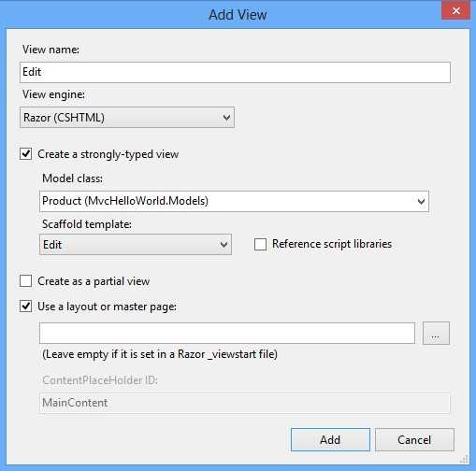This screenshot has width=476, height=471.
Task: Uncheck Create a strongly-typed view
Action: 25,154
